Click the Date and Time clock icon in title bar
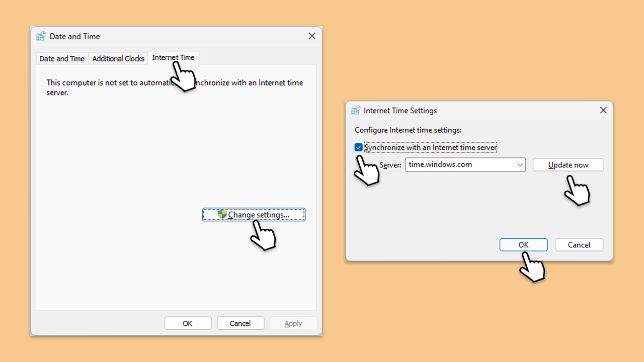644x362 pixels. (41, 36)
